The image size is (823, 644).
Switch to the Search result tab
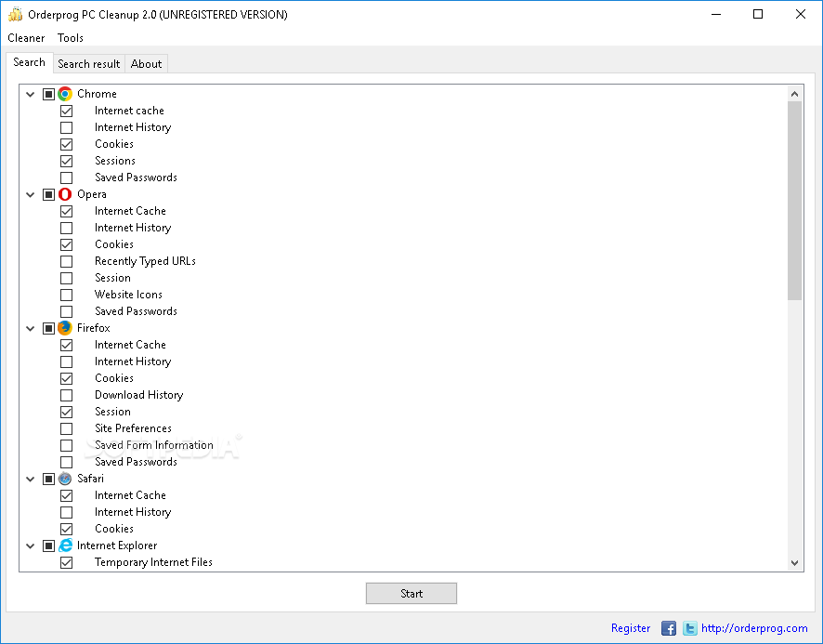(x=89, y=64)
